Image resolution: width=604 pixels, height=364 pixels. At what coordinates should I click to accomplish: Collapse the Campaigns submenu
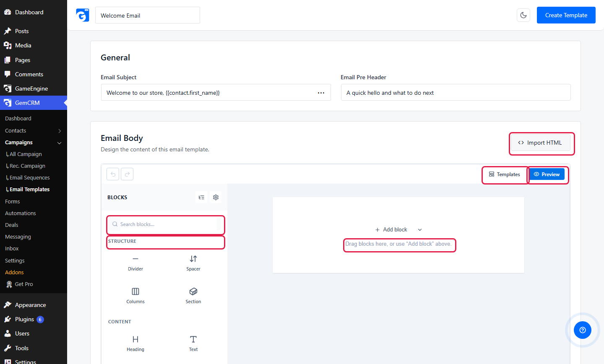pyautogui.click(x=60, y=143)
